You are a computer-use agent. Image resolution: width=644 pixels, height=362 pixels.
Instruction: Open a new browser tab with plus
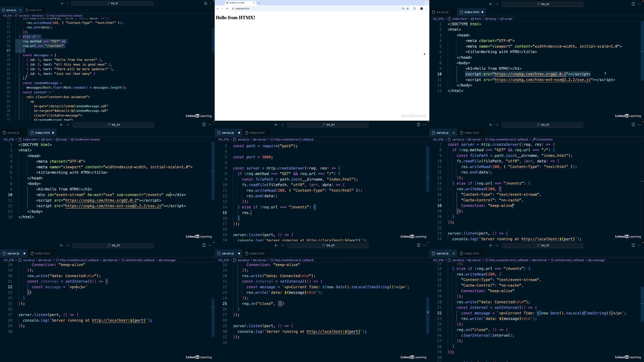[x=259, y=3]
